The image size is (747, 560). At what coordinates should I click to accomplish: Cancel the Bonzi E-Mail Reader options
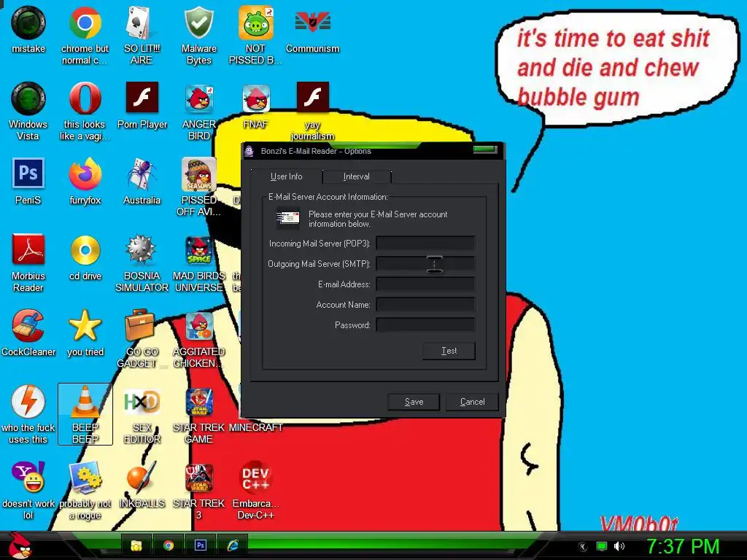(x=472, y=402)
